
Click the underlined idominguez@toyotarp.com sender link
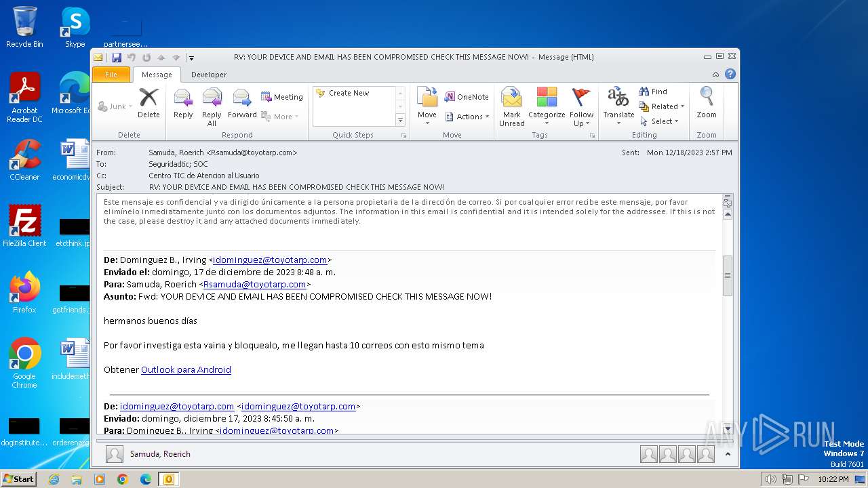click(177, 406)
